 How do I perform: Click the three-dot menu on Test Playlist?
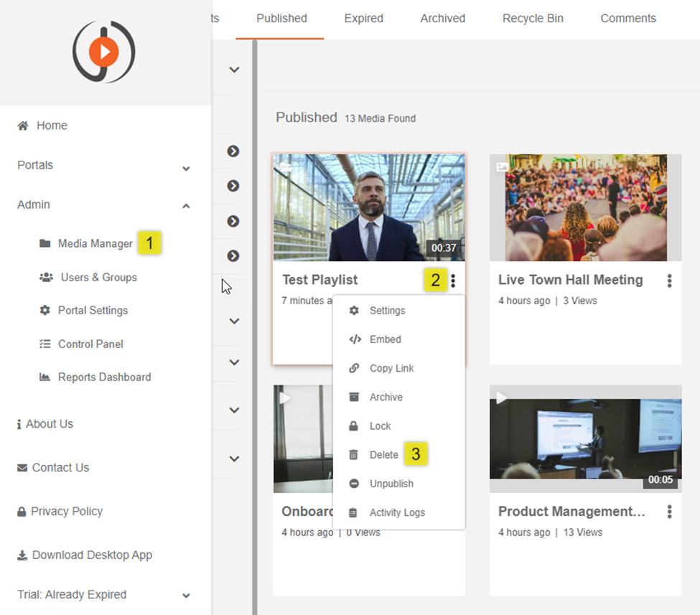(x=453, y=281)
